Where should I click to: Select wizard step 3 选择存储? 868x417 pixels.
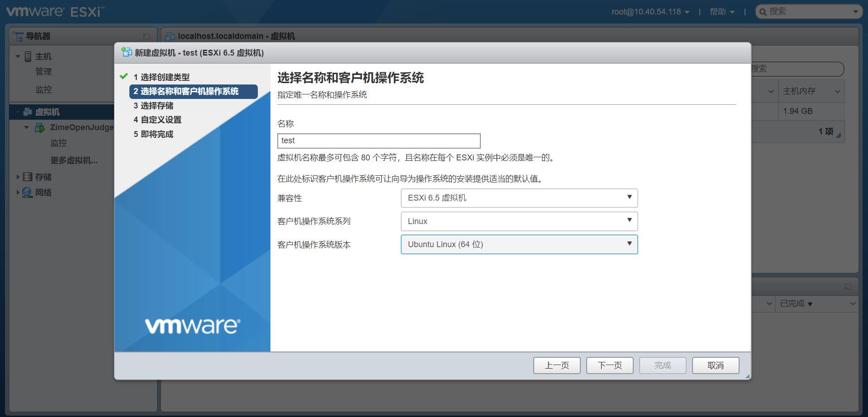point(153,106)
